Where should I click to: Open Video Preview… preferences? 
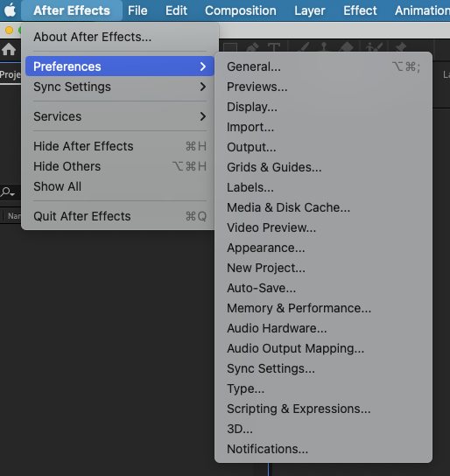(323, 227)
